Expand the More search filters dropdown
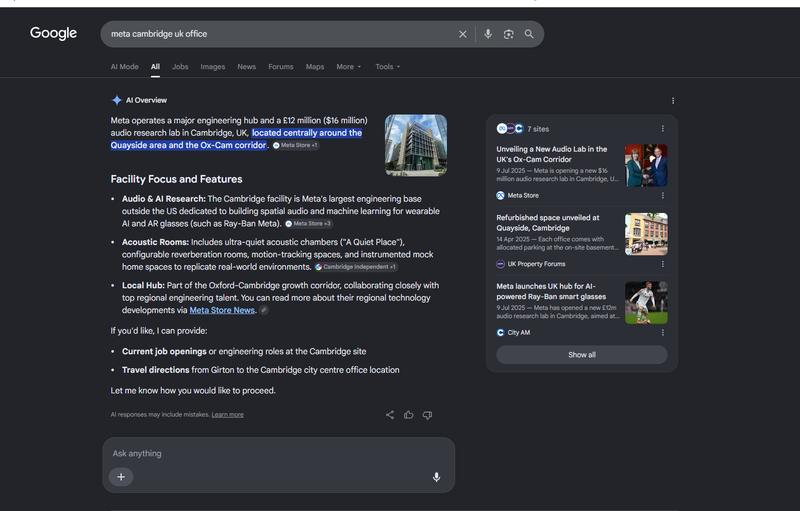Viewport: 800px width, 511px height. pos(349,67)
